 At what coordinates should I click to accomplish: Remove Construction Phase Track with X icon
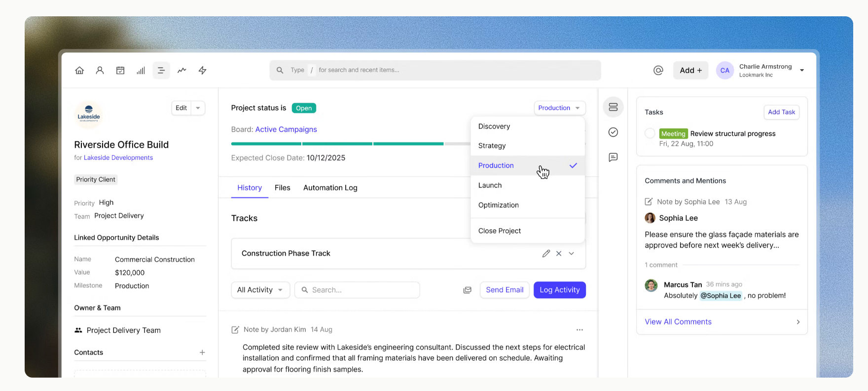(559, 253)
